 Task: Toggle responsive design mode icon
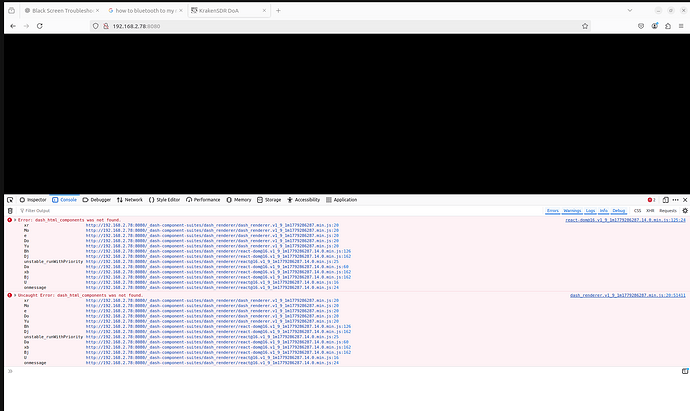[666, 200]
